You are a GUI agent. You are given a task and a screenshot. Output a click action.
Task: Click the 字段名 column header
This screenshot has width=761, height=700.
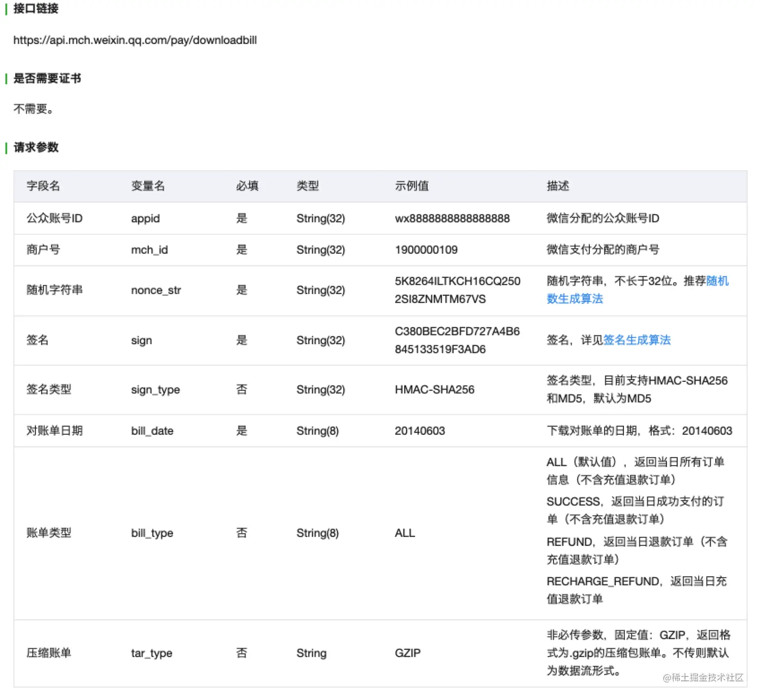pyautogui.click(x=42, y=186)
